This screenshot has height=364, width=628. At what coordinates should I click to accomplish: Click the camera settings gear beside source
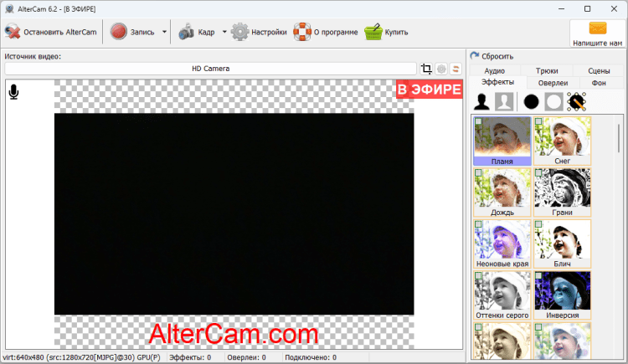(x=441, y=69)
